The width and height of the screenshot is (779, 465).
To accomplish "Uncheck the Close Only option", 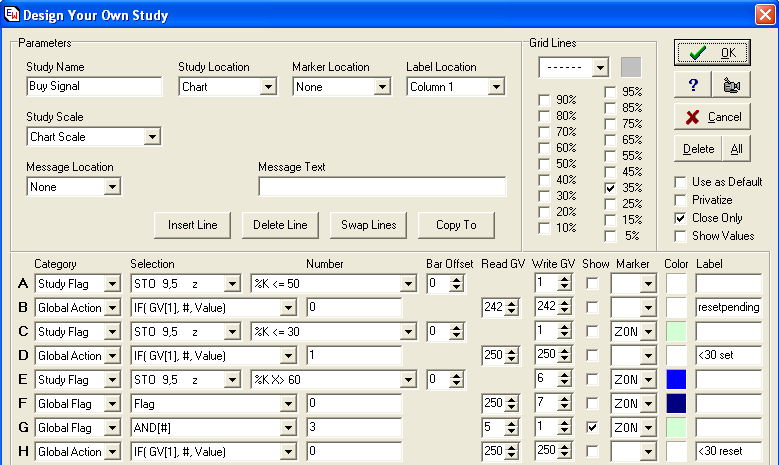I will coord(681,218).
